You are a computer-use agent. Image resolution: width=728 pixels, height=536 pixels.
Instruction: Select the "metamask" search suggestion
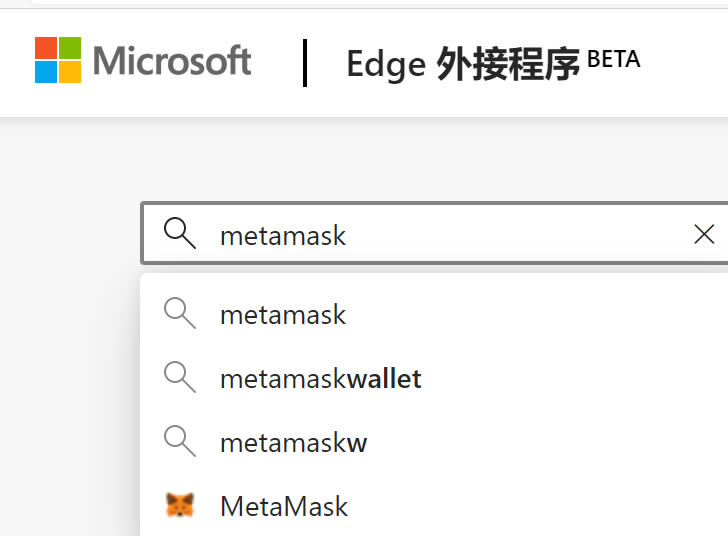283,315
